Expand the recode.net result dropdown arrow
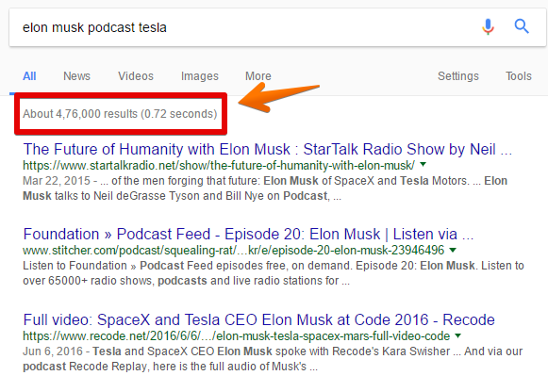This screenshot has height=392, width=548. point(457,335)
